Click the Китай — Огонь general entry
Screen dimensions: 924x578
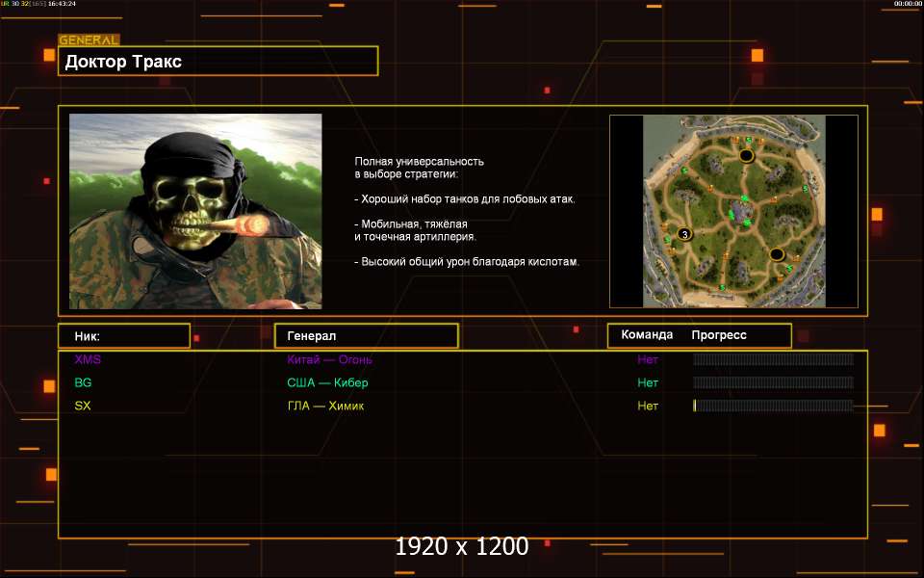tap(329, 359)
